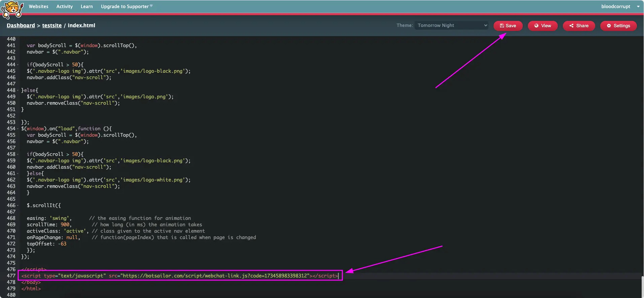Go to the Dashboard breadcrumb link
644x298 pixels.
[x=21, y=25]
